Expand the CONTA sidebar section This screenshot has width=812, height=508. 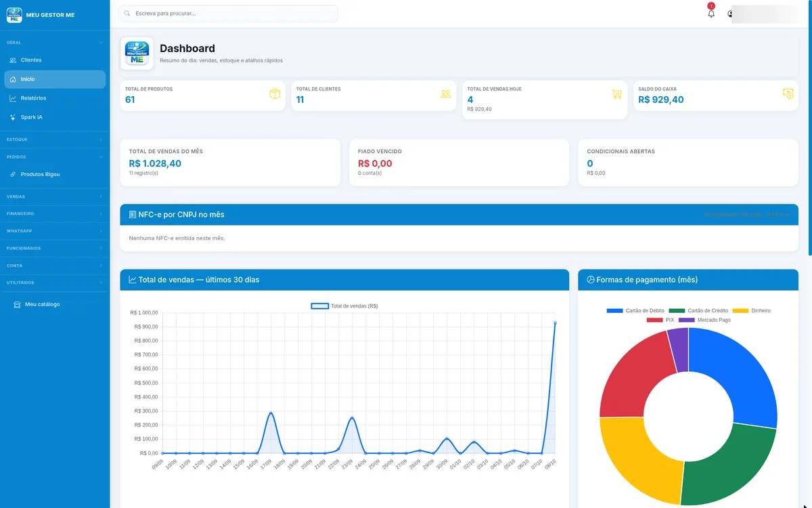(55, 266)
